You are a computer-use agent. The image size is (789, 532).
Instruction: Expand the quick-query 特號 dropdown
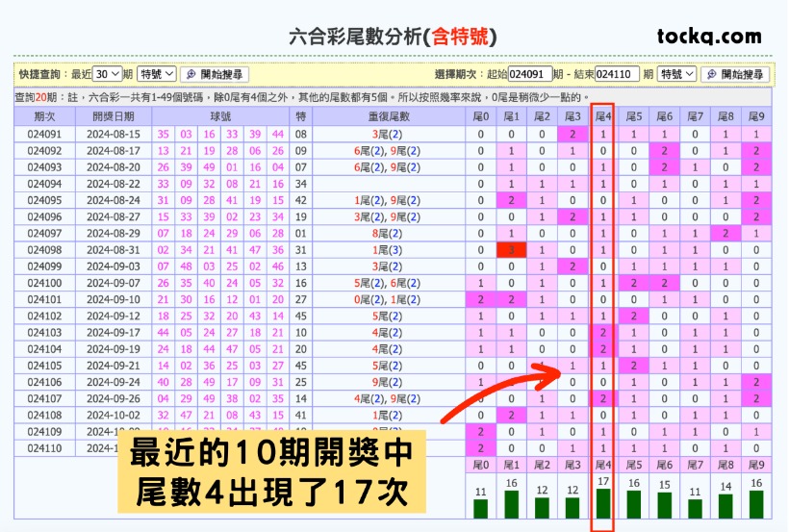[x=157, y=74]
